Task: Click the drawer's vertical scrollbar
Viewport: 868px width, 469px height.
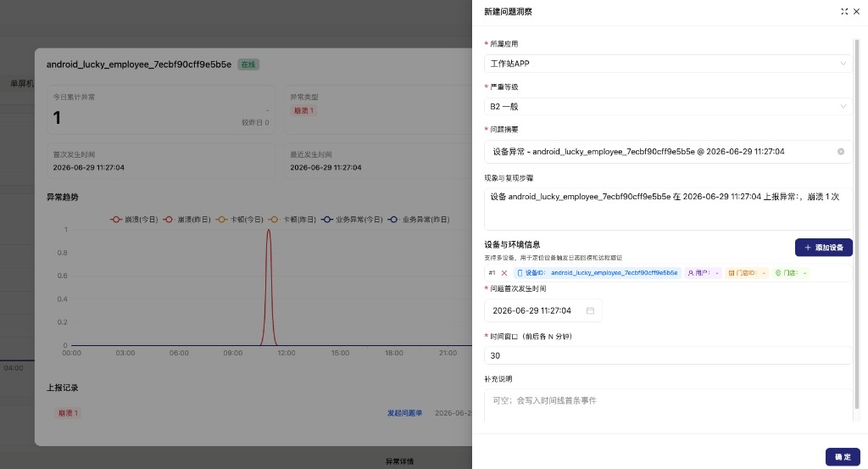Action: tap(857, 224)
